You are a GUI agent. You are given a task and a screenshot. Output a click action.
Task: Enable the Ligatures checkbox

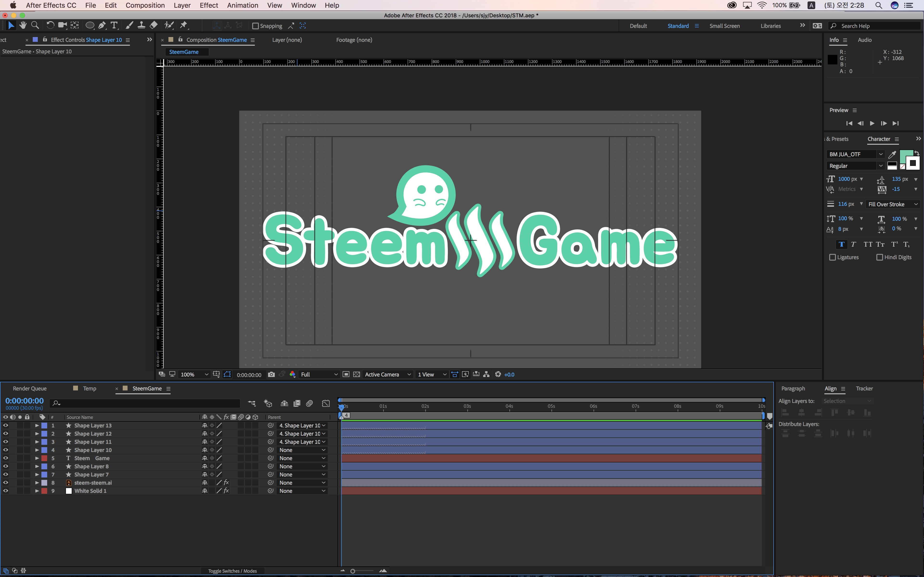coord(832,257)
